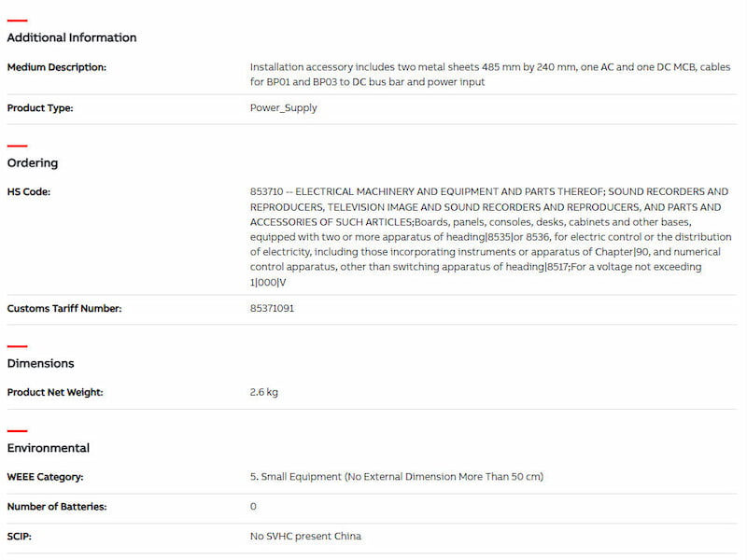The image size is (747, 560).
Task: Click the Power_Supply value
Action: click(x=284, y=107)
